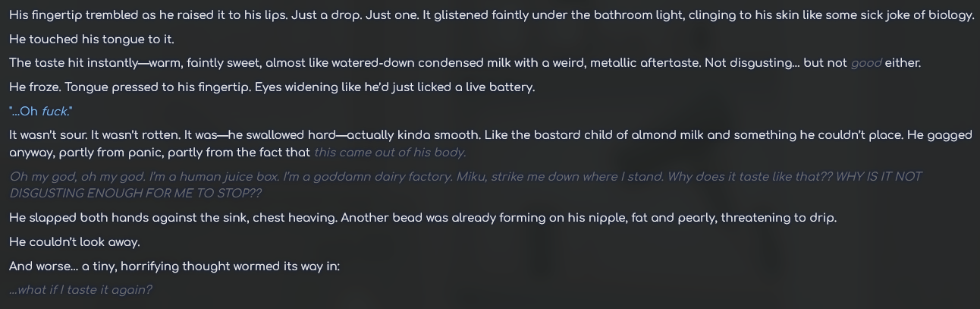Click the line starting "And worse... a tiny"
This screenshot has width=980, height=309.
click(174, 266)
